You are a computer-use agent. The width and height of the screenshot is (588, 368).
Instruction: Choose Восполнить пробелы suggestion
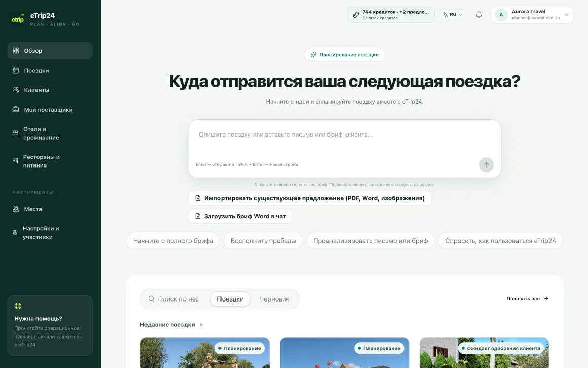263,241
